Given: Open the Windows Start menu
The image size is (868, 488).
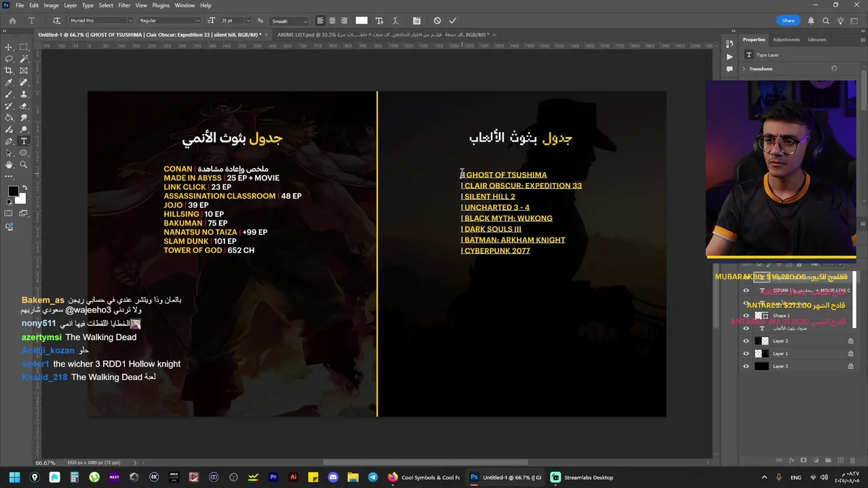Looking at the screenshot, I should [14, 477].
